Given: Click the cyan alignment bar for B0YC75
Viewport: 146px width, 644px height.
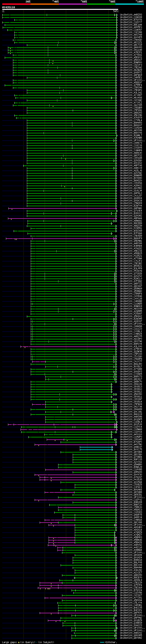Looking at the screenshot, I should click(96, 450).
